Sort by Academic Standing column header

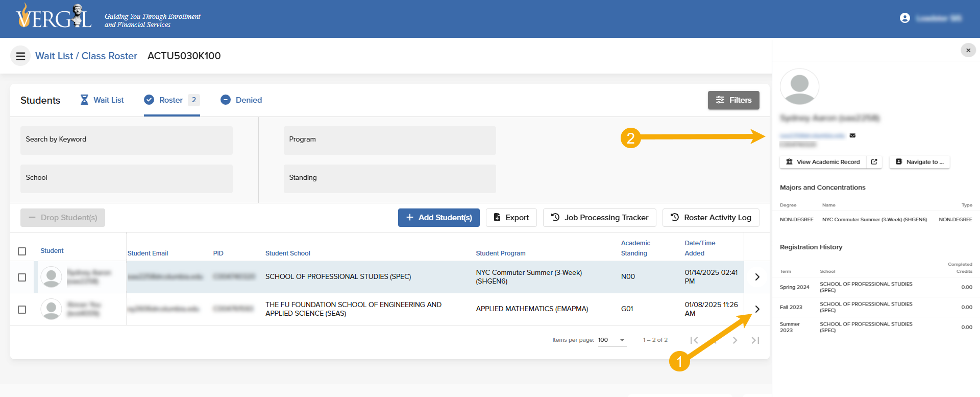(x=635, y=248)
